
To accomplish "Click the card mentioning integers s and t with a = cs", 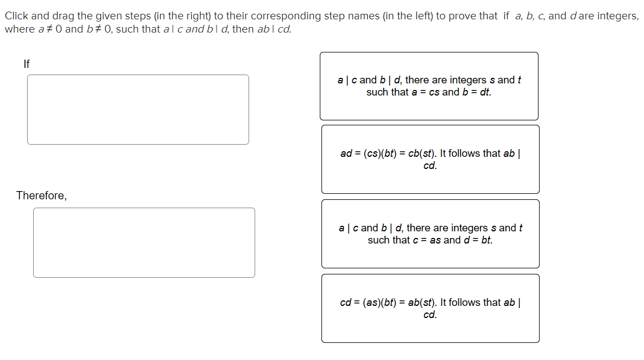I will [430, 86].
